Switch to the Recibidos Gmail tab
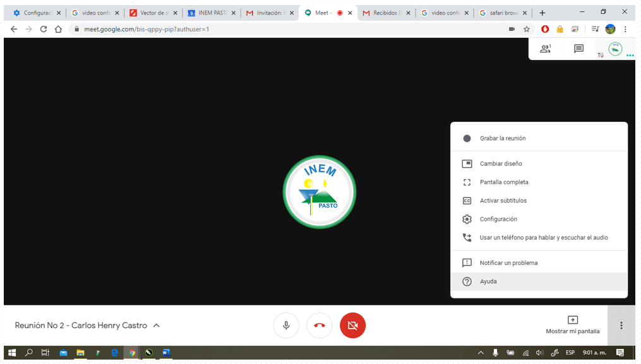The height and width of the screenshot is (364, 641). [x=386, y=13]
